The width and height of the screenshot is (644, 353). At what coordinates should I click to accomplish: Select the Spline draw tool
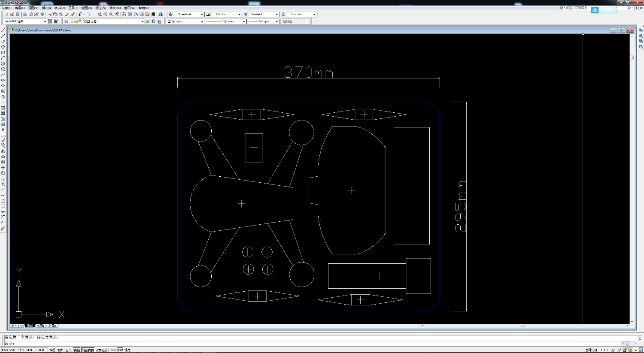pyautogui.click(x=3, y=75)
